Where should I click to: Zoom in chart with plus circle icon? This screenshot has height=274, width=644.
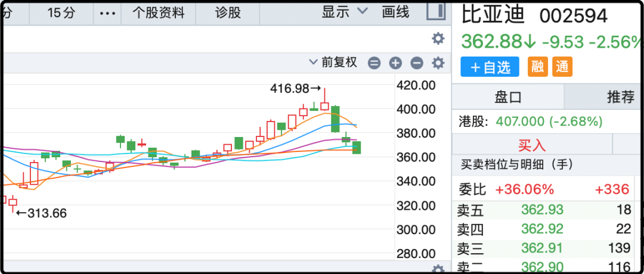[x=395, y=63]
